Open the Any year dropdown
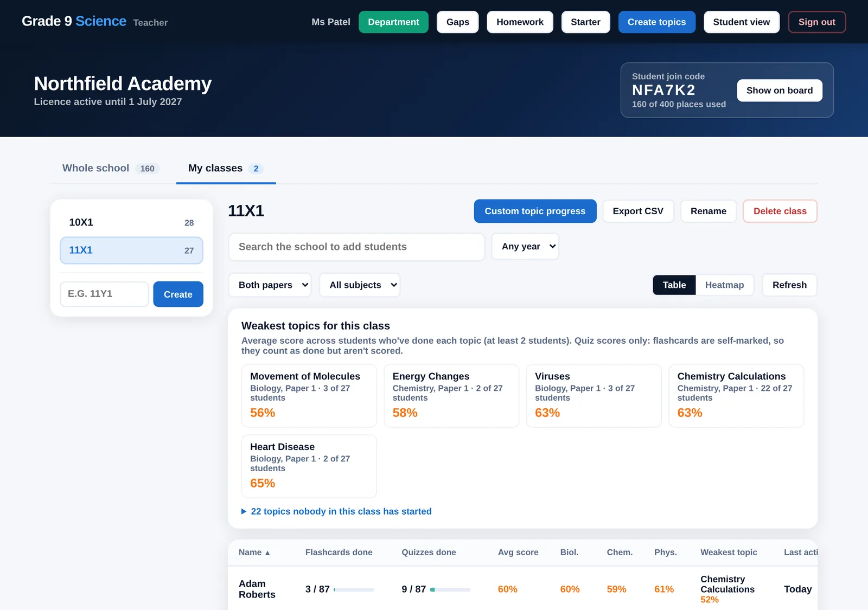868x610 pixels. [525, 247]
